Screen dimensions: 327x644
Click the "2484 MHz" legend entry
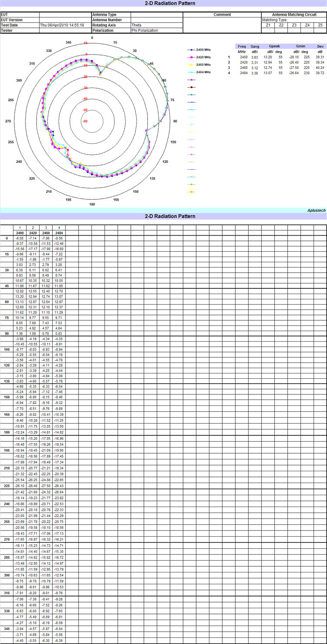(x=203, y=72)
